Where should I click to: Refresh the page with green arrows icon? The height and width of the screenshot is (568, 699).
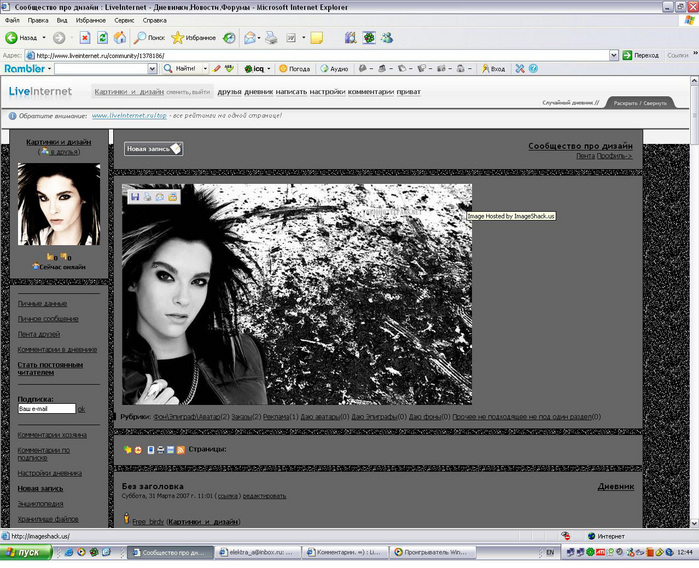click(x=102, y=38)
